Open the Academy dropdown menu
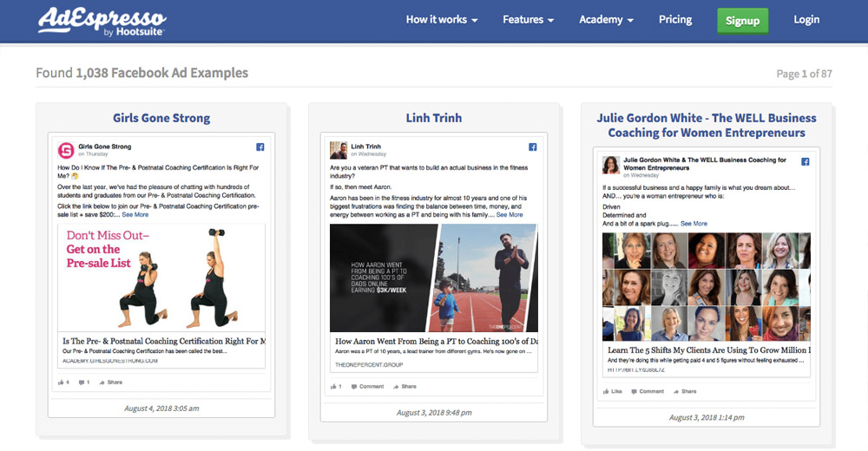868x451 pixels. click(606, 19)
